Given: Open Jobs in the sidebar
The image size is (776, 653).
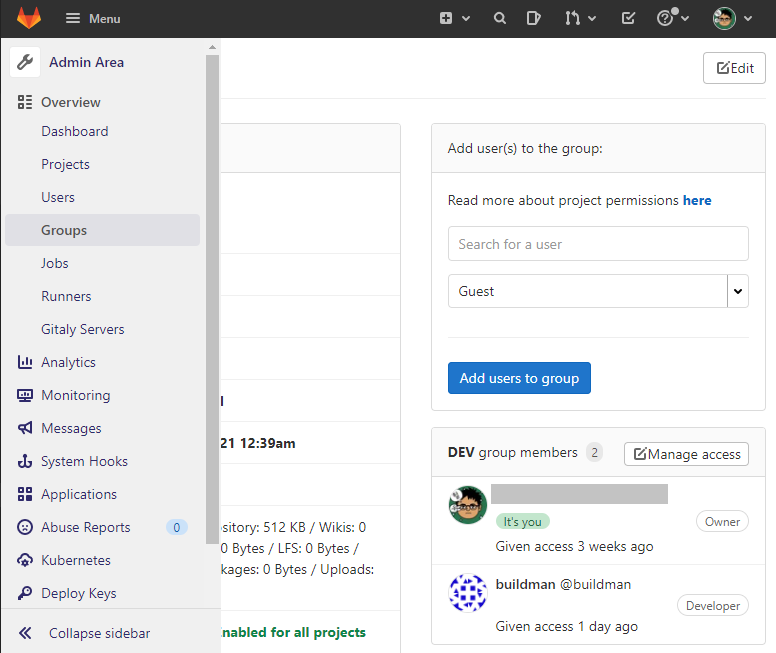Looking at the screenshot, I should click(54, 263).
